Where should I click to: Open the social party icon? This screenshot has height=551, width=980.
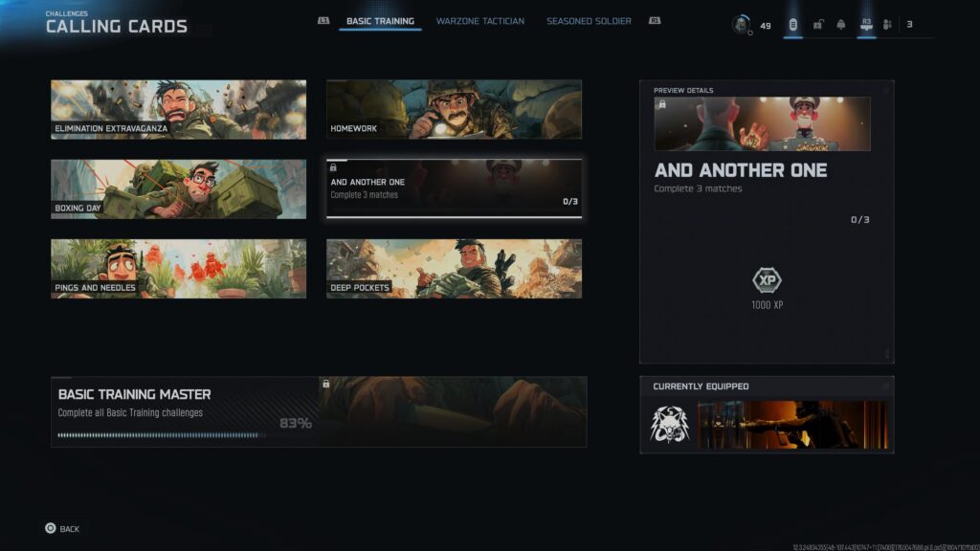pyautogui.click(x=887, y=24)
